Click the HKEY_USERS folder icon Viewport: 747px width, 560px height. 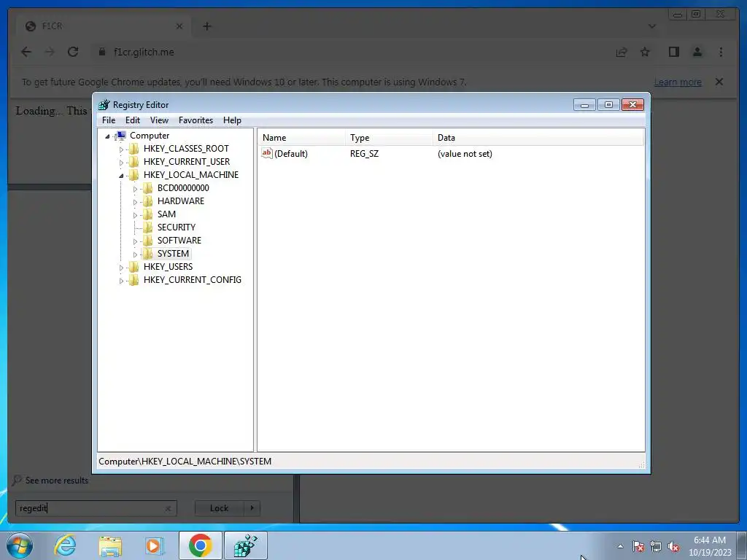click(134, 266)
